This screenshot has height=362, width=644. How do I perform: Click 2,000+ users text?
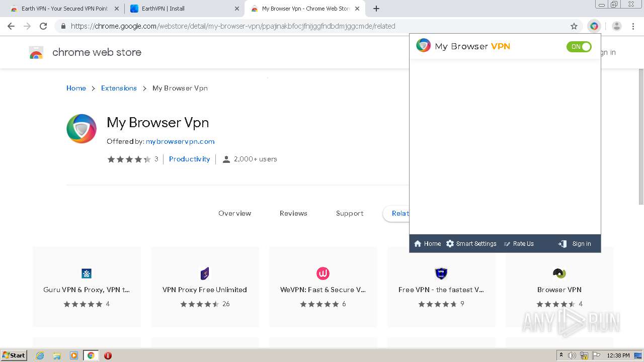pyautogui.click(x=256, y=159)
